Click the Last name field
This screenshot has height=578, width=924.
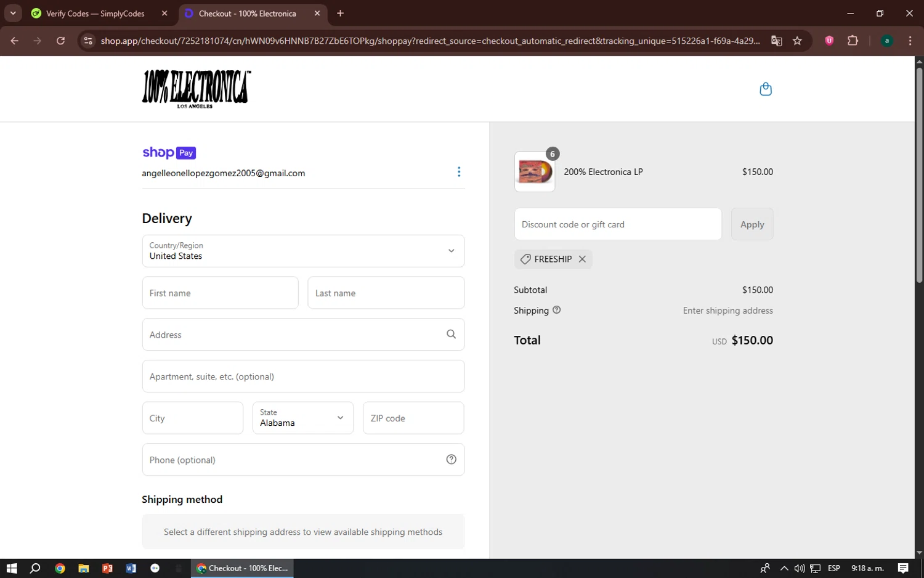tap(386, 293)
